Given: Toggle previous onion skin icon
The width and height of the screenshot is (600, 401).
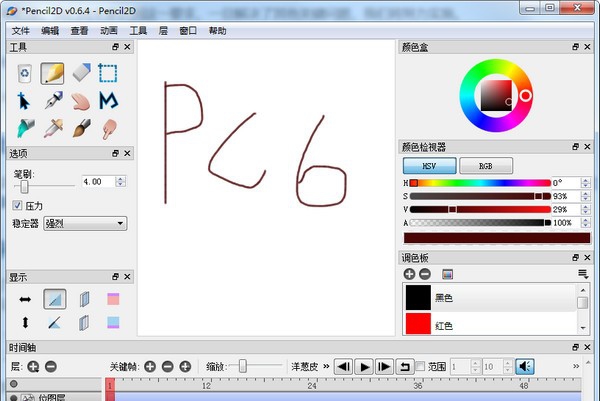Looking at the screenshot, I should [x=85, y=299].
